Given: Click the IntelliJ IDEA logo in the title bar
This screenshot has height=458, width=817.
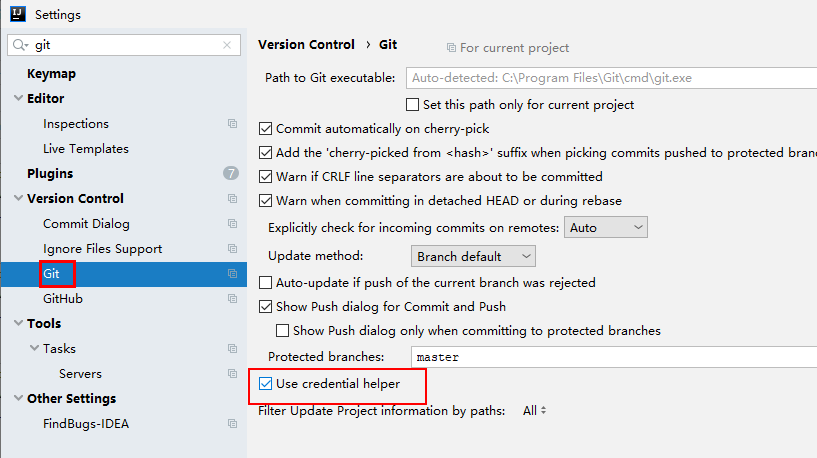Looking at the screenshot, I should pos(18,14).
